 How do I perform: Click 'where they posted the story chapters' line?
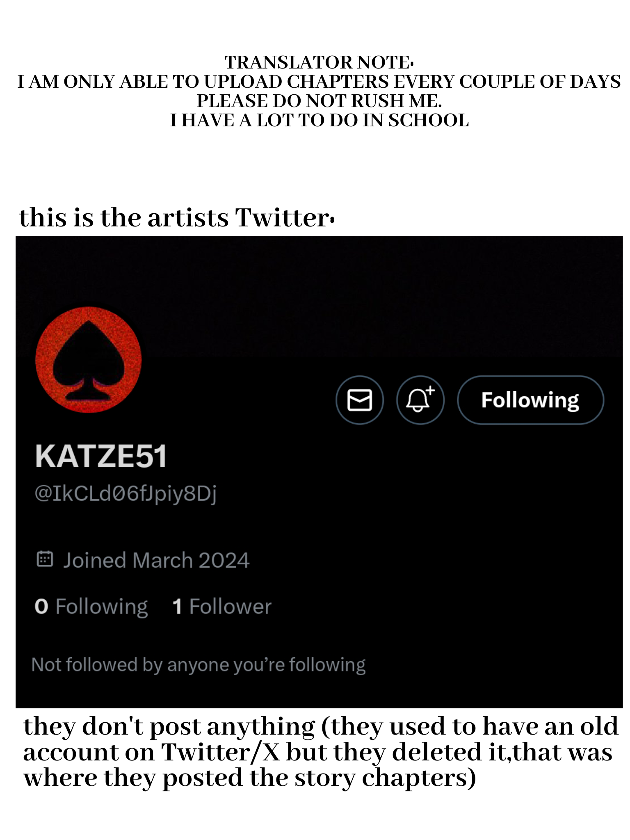click(249, 778)
